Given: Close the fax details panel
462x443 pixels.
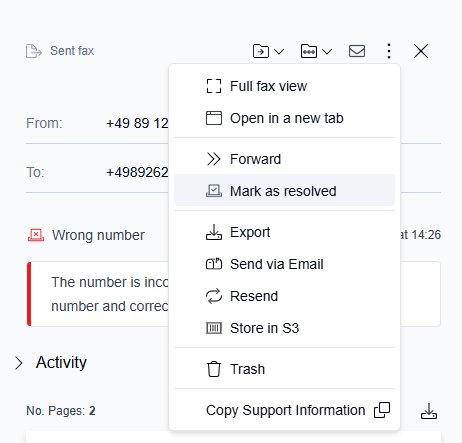Looking at the screenshot, I should point(421,51).
